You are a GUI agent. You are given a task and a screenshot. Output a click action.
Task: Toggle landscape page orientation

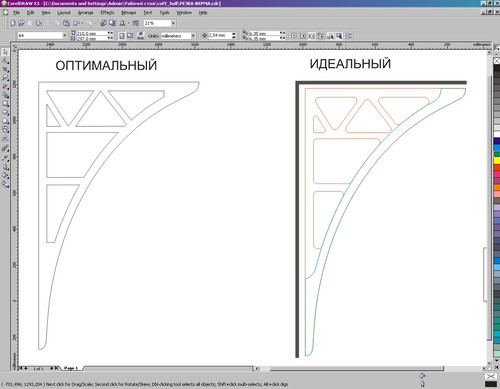coord(130,36)
